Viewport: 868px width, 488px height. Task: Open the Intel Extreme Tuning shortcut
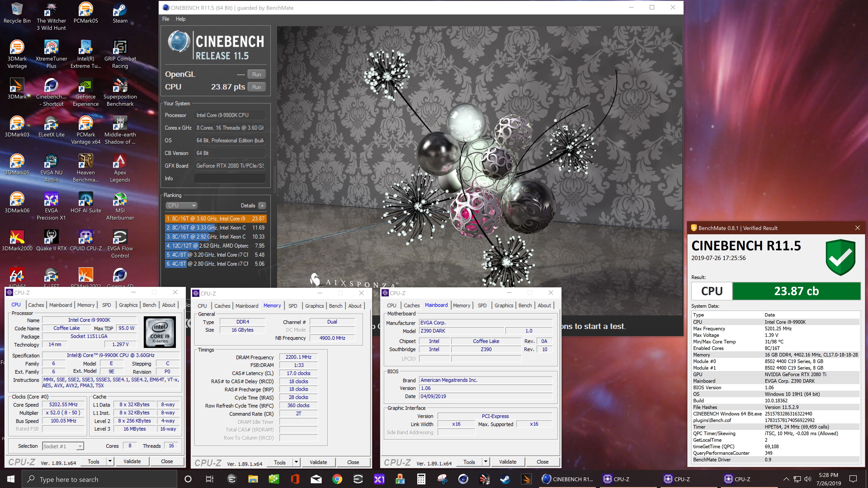pos(86,54)
